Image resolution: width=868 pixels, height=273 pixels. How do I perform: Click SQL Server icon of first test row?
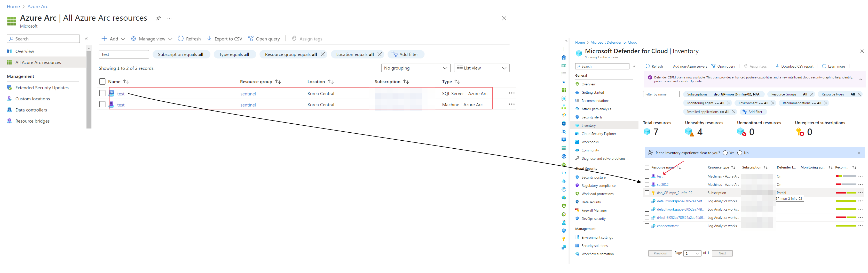[x=112, y=93]
